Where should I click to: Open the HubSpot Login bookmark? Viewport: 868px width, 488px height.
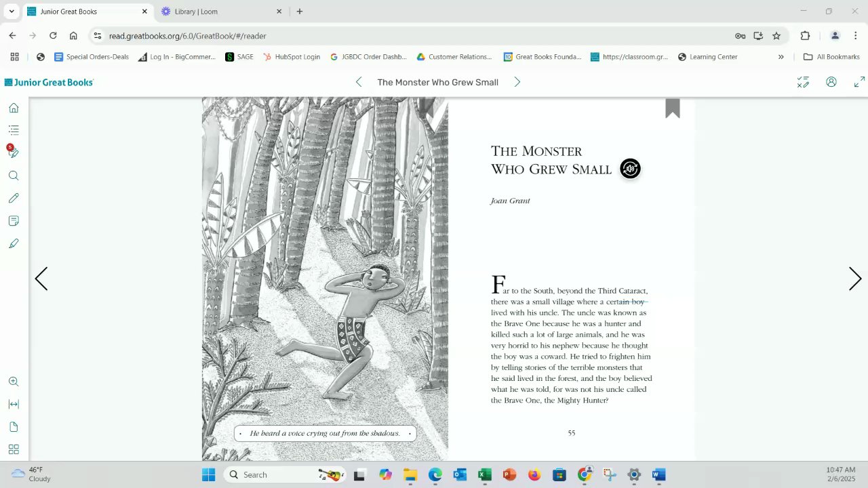[292, 57]
